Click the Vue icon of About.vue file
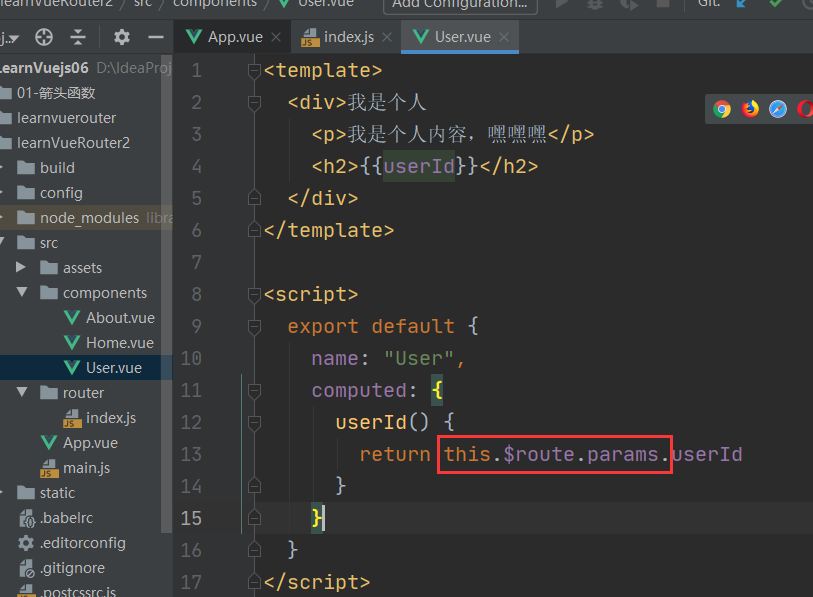 tap(72, 317)
